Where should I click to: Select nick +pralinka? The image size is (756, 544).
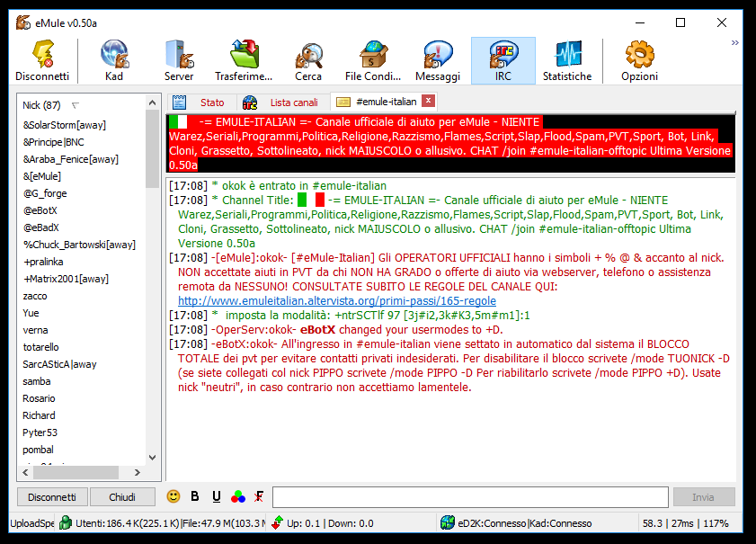point(43,262)
